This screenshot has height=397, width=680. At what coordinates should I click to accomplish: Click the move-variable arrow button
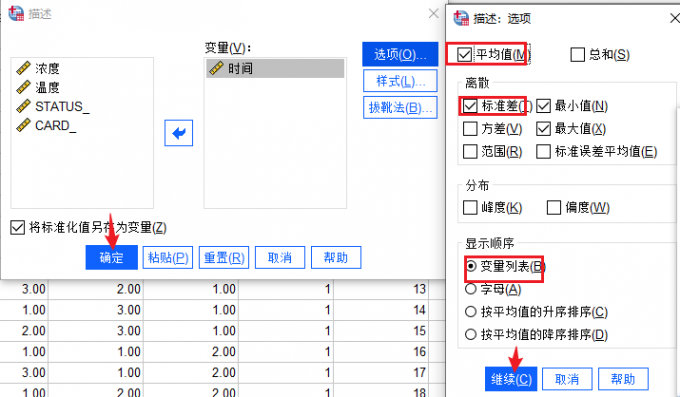(x=178, y=133)
